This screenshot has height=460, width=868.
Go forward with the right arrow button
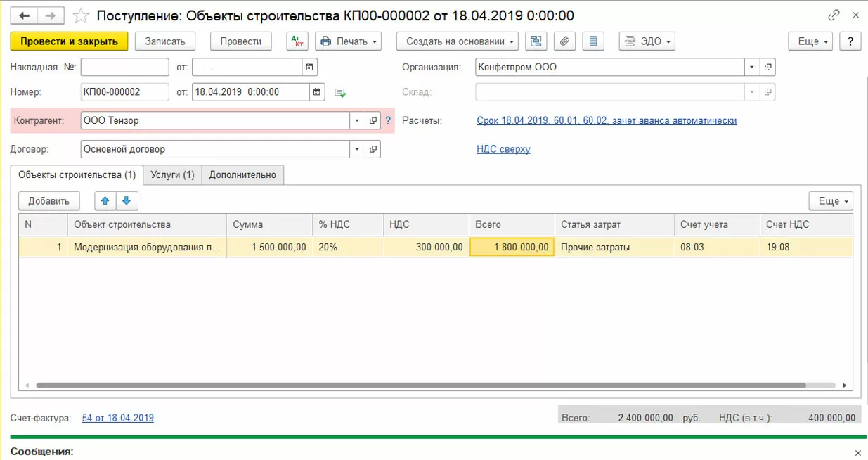point(50,15)
